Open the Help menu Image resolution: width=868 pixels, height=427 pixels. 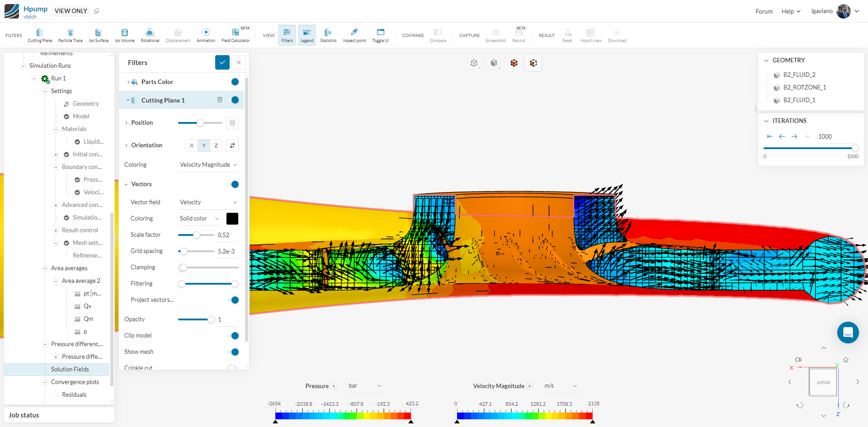tap(790, 11)
